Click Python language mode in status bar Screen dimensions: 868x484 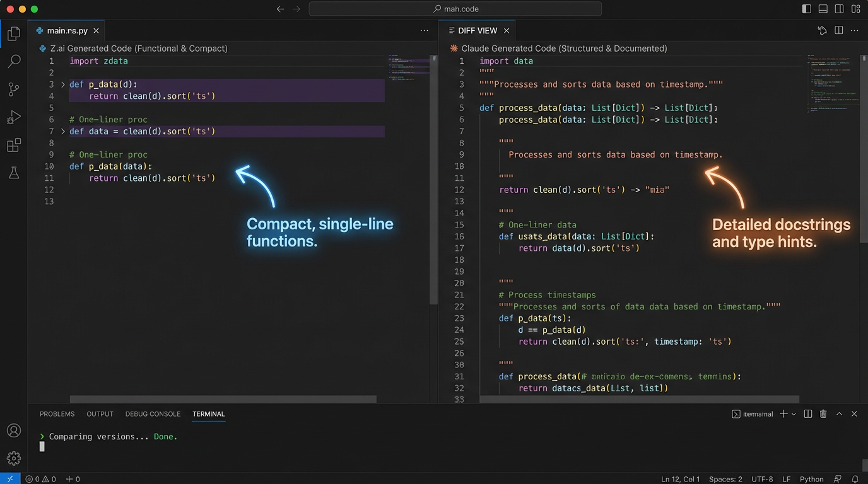812,479
